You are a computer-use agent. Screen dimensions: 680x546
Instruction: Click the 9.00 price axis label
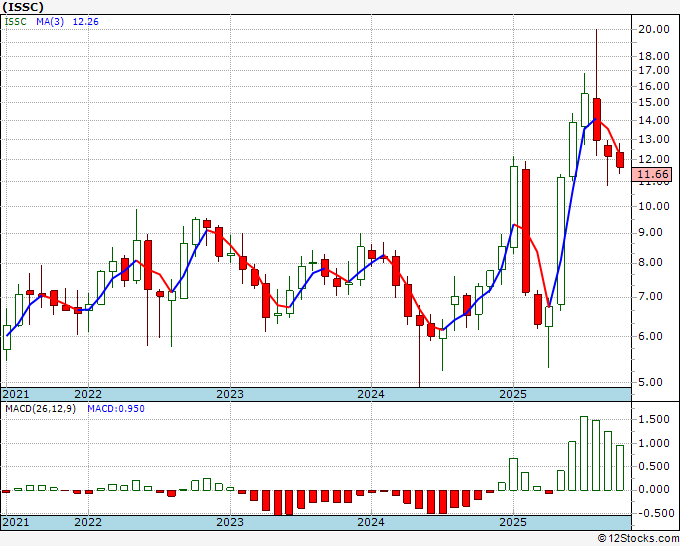point(651,233)
